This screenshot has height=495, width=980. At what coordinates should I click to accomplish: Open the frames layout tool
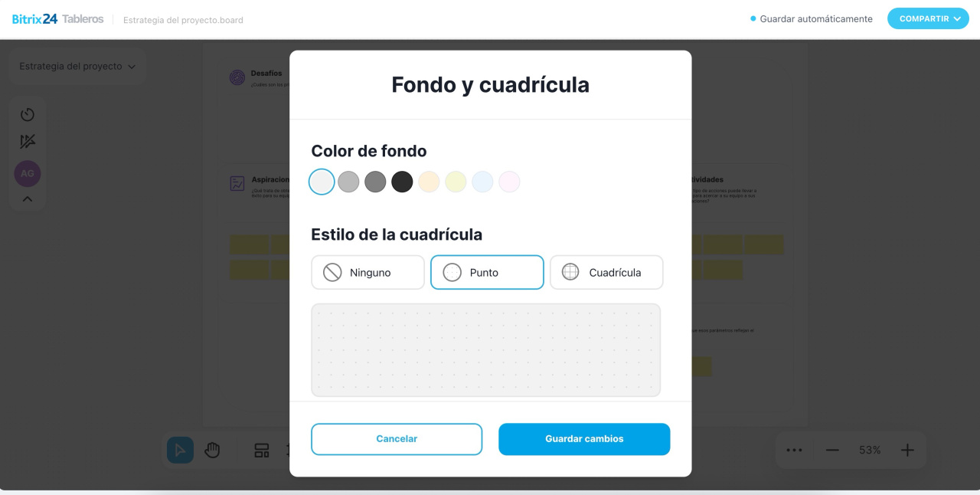[262, 451]
